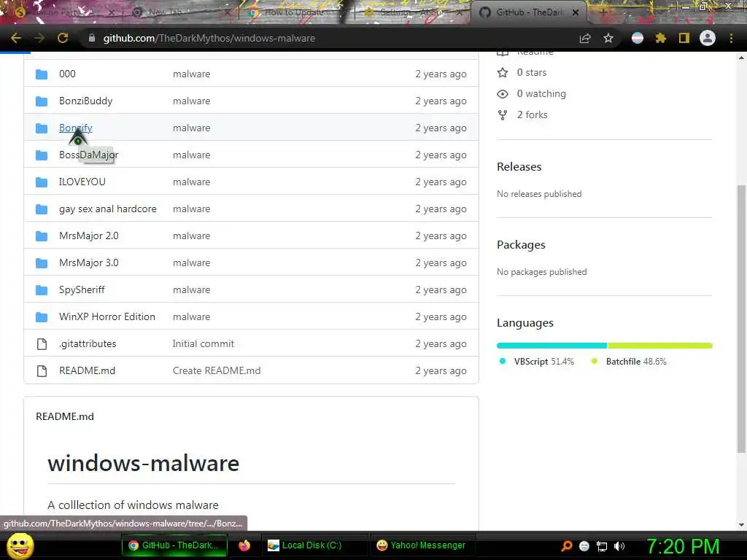Image resolution: width=747 pixels, height=560 pixels.
Task: Click the fork icon beside 2 forks
Action: point(502,114)
